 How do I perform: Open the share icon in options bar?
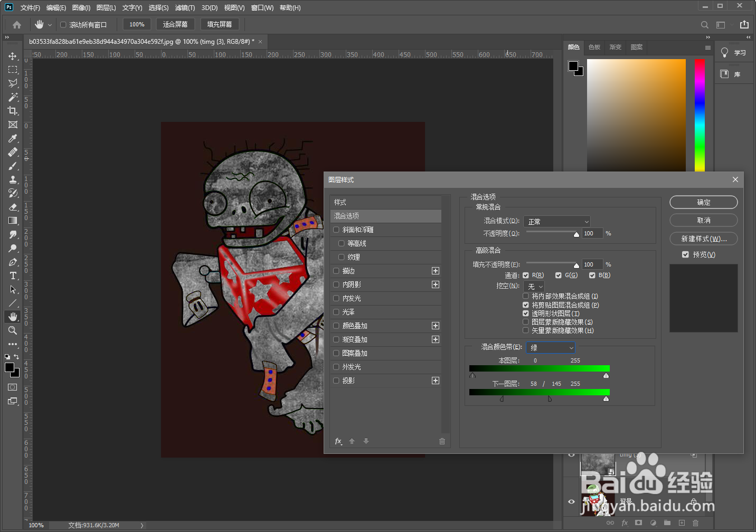[x=744, y=24]
